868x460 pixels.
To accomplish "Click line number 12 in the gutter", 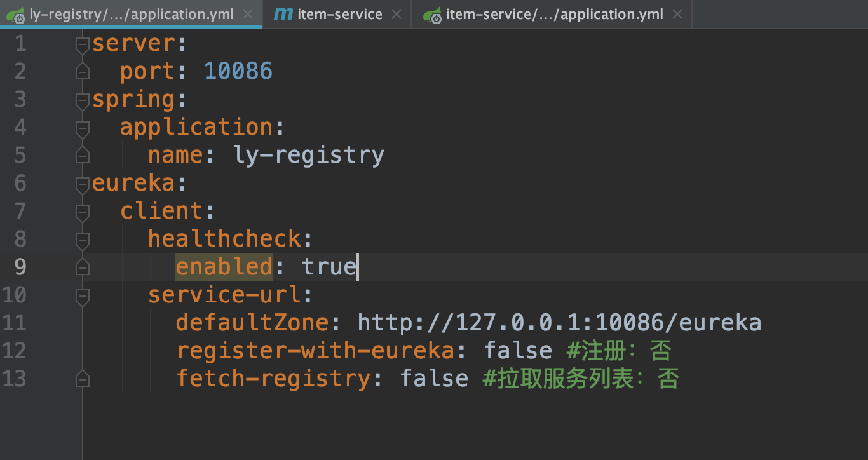I will [x=15, y=350].
